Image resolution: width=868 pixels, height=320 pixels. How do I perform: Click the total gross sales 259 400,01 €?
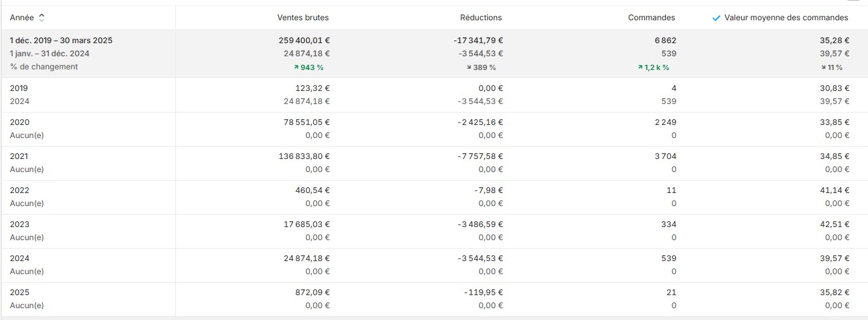(304, 41)
